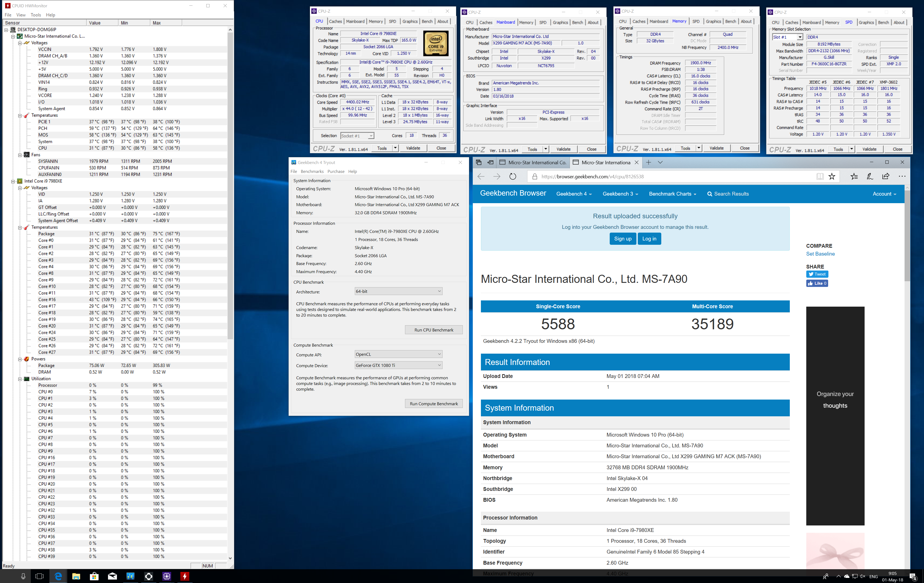Open HWMonitor Tools menu
Viewport: 924px width, 583px height.
36,15
